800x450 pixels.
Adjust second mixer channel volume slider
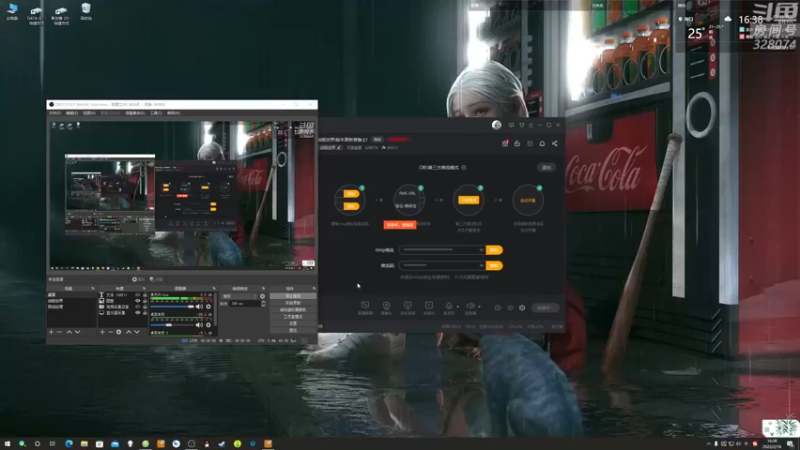click(x=172, y=325)
